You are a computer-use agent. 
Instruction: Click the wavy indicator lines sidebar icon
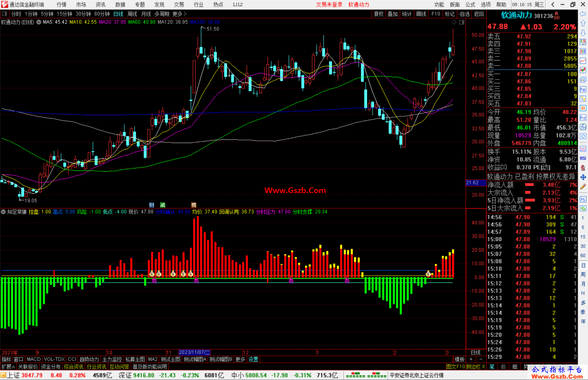coord(583,149)
